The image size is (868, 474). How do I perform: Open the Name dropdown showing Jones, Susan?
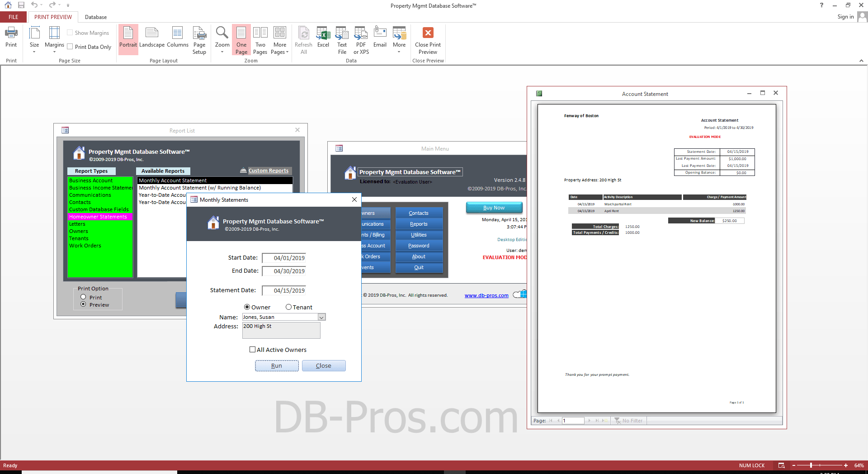pos(321,317)
